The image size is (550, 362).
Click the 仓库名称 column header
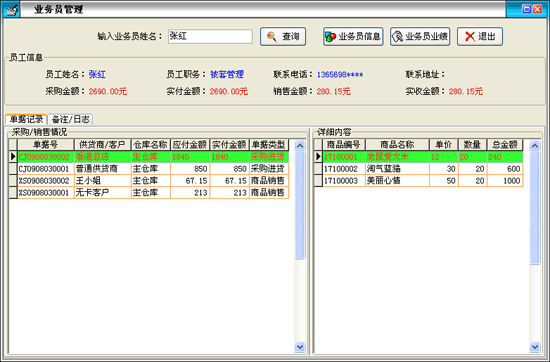point(150,145)
